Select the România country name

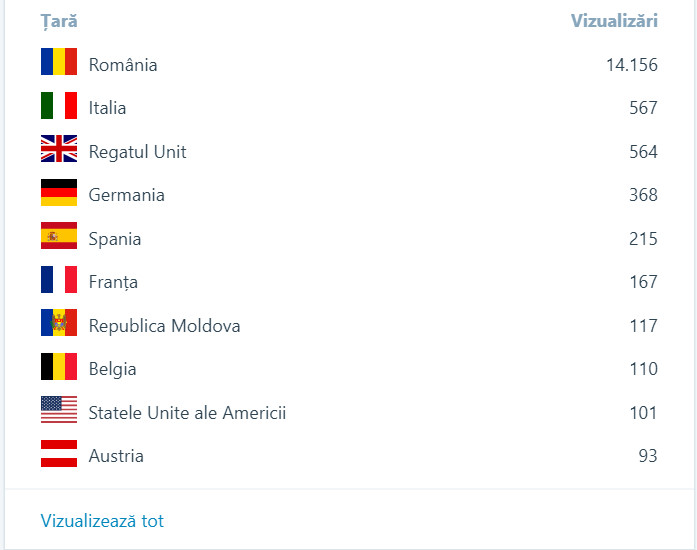tap(123, 65)
